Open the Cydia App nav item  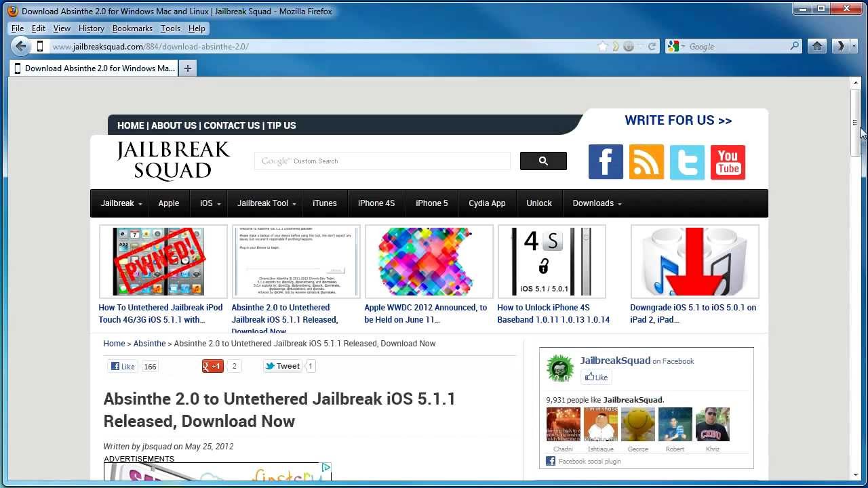487,203
